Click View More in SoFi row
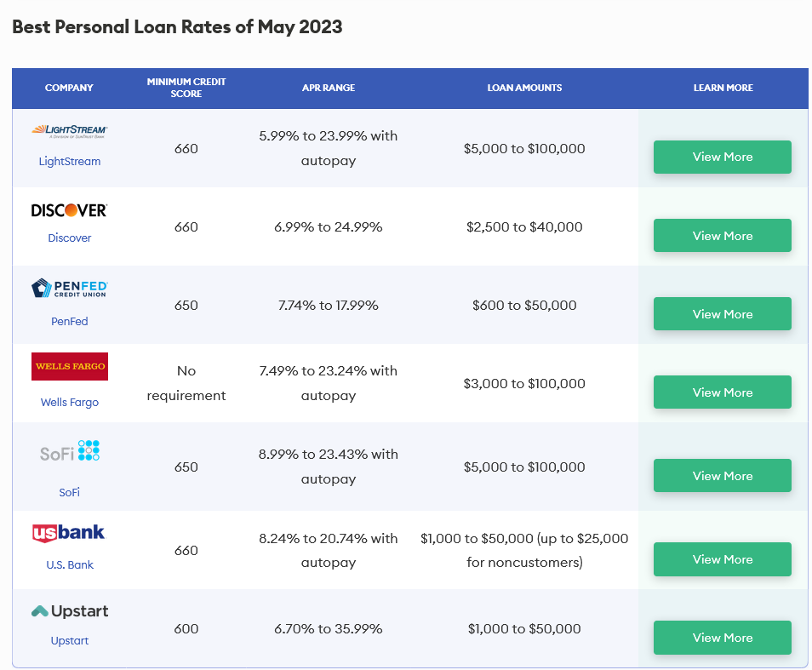The width and height of the screenshot is (812, 670). [x=722, y=476]
